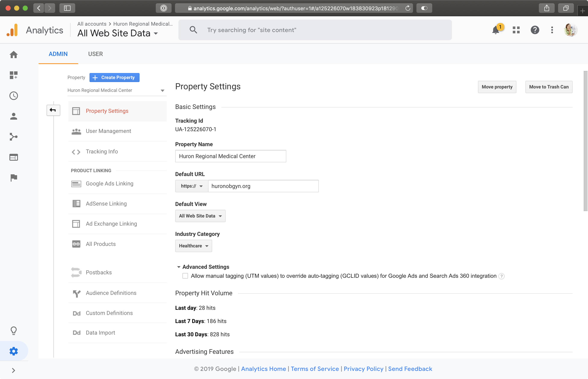
Task: Open the Huron Regional Medical Center property dropdown
Action: click(x=117, y=90)
